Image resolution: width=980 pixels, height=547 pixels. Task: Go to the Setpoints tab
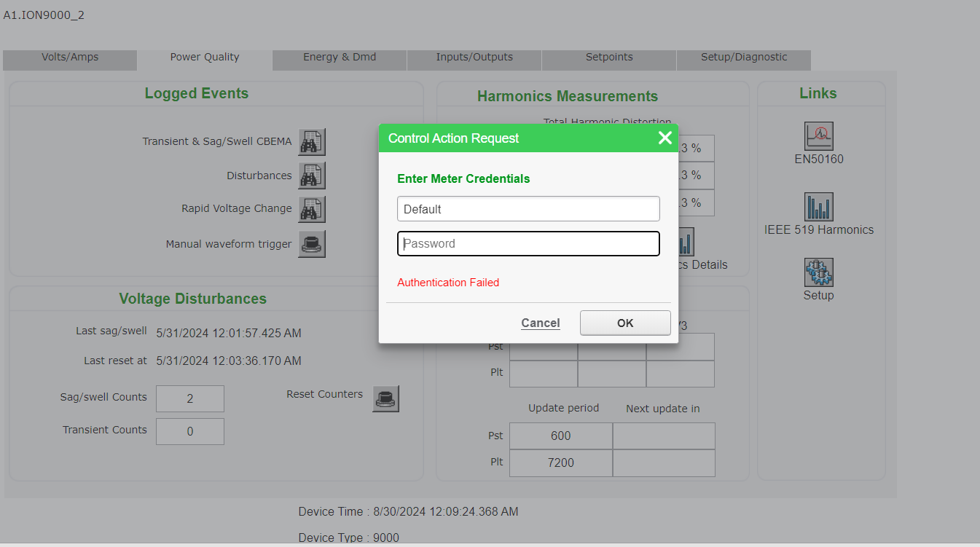coord(609,58)
